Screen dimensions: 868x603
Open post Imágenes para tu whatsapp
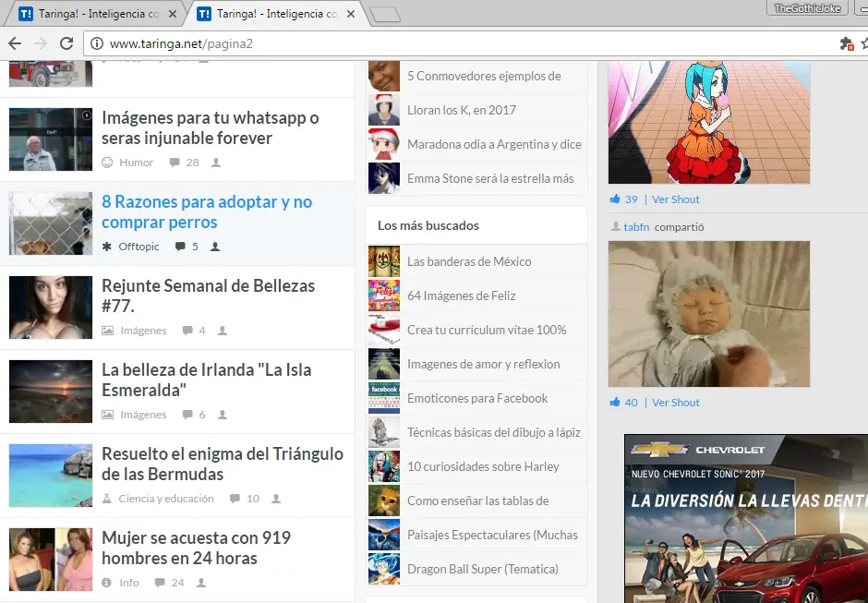(x=211, y=128)
